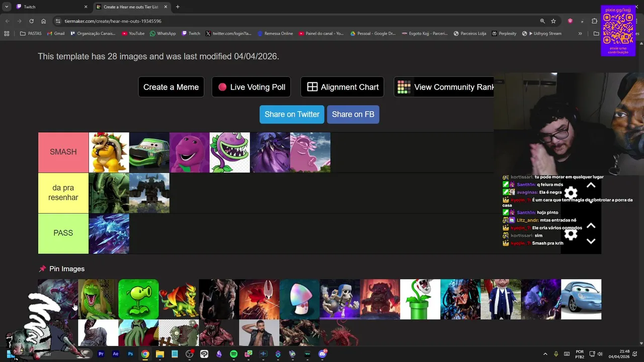
Task: Select Bowser image in SMASH tier
Action: coord(109,152)
